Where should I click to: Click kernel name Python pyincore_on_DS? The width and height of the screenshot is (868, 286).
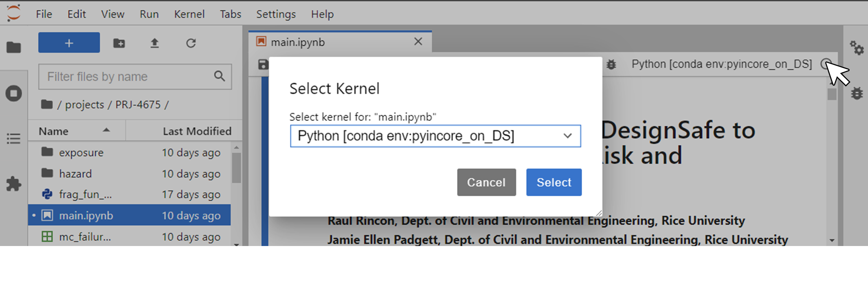pos(721,64)
